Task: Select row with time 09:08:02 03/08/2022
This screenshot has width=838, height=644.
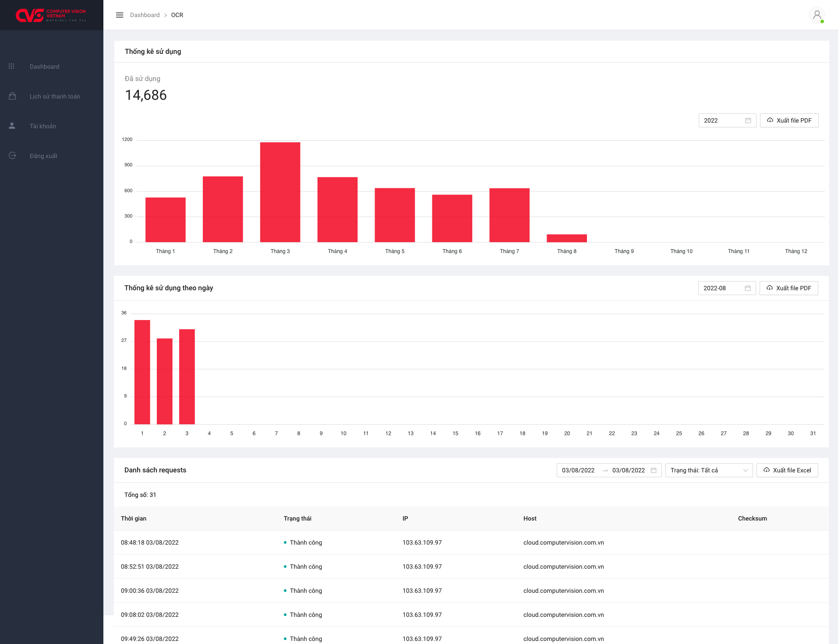Action: coord(471,615)
